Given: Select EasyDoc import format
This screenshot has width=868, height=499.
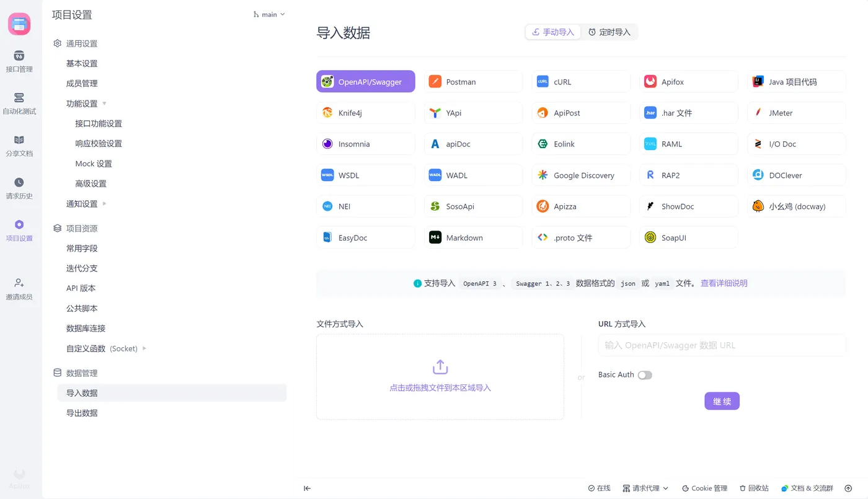Looking at the screenshot, I should coord(366,237).
